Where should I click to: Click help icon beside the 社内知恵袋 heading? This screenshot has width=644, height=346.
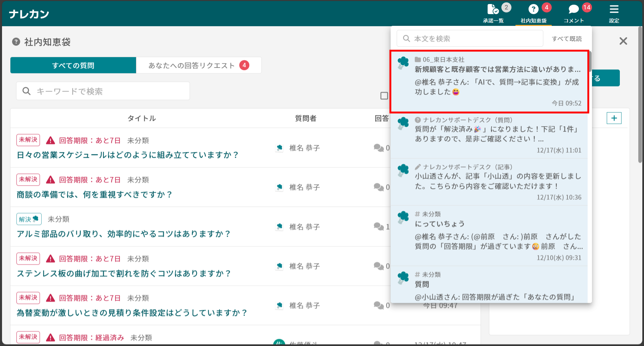(16, 42)
